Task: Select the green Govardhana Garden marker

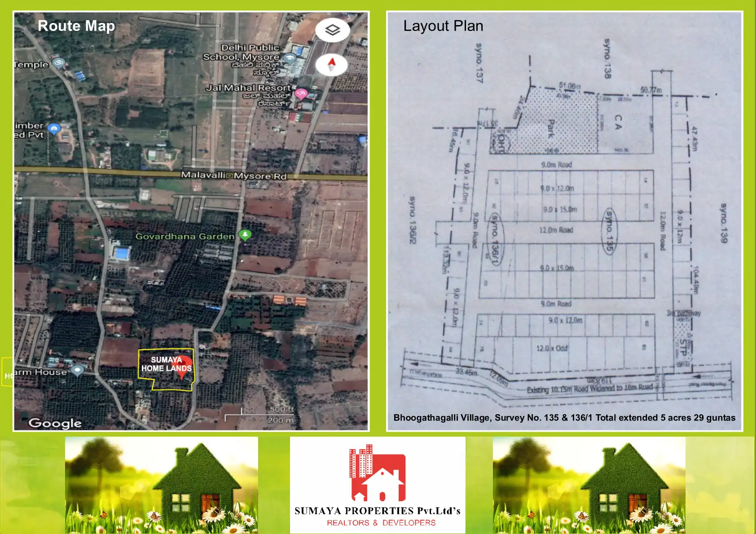Action: [245, 234]
